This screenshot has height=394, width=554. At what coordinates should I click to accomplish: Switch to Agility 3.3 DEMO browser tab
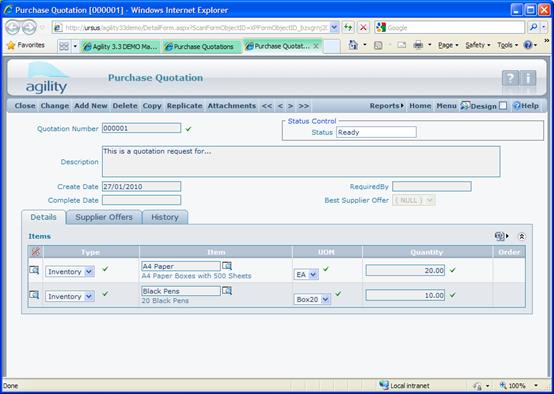(121, 46)
